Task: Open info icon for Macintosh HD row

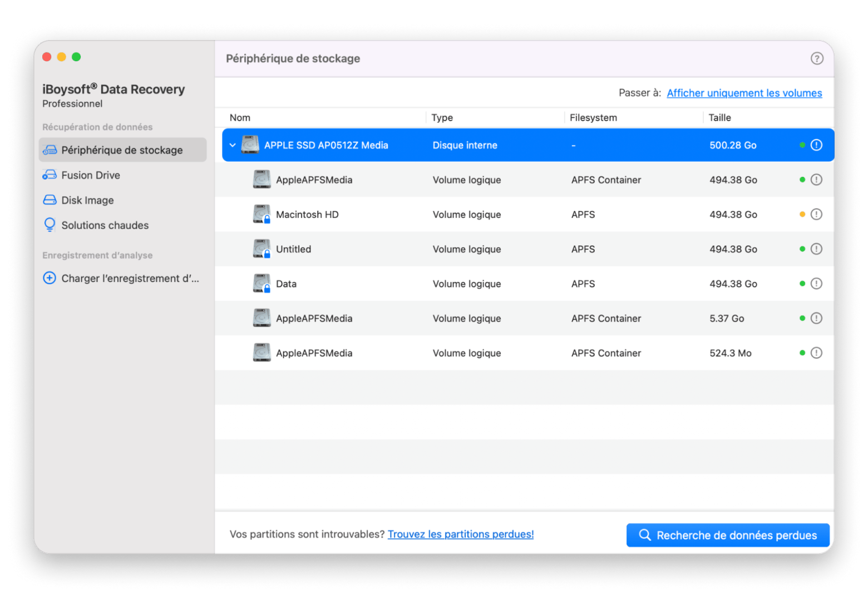Action: [x=816, y=214]
